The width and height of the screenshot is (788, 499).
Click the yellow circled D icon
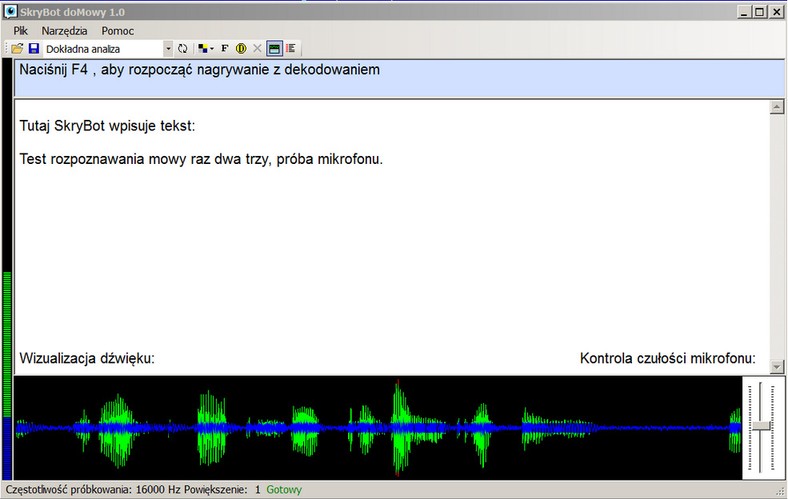[x=241, y=48]
